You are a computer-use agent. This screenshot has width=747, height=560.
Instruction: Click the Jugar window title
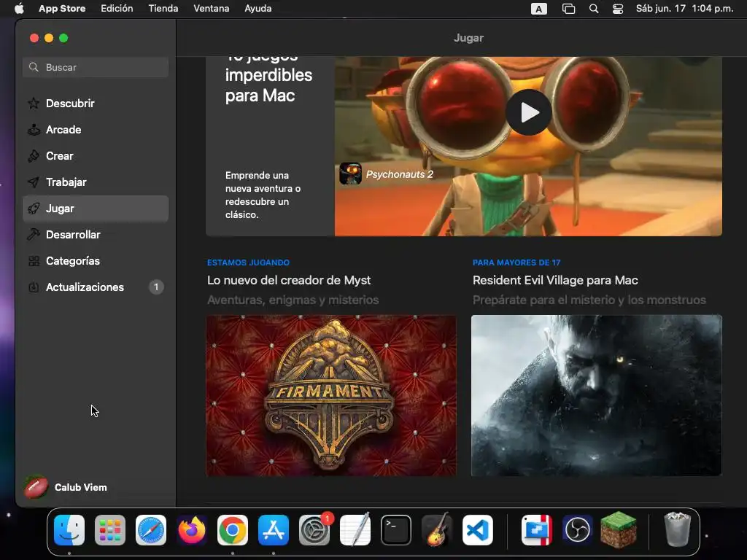tap(468, 38)
